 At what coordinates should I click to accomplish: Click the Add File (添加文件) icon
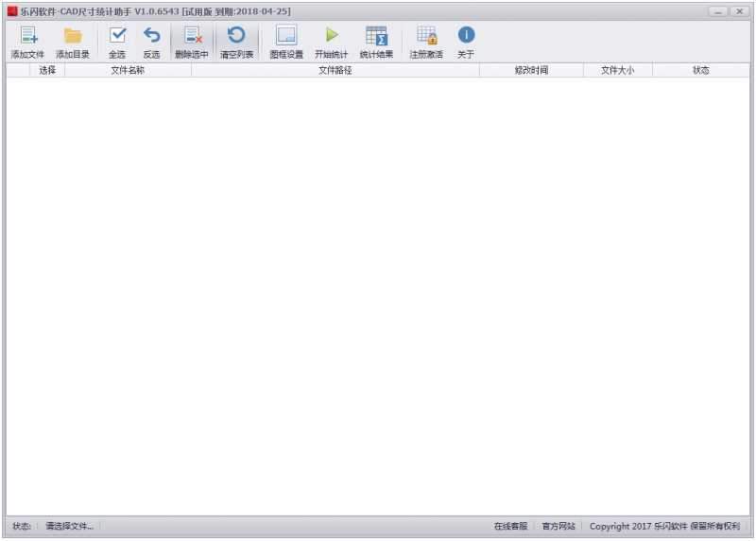tap(27, 37)
